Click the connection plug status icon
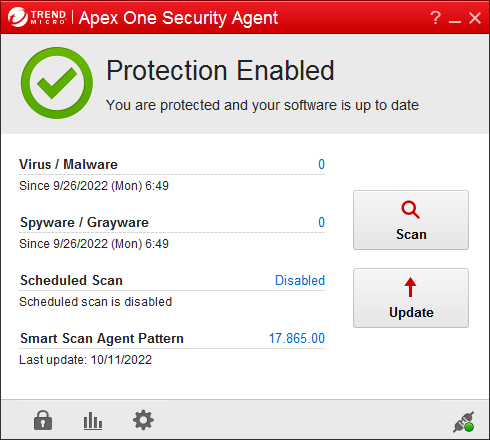The image size is (490, 440). point(464,422)
